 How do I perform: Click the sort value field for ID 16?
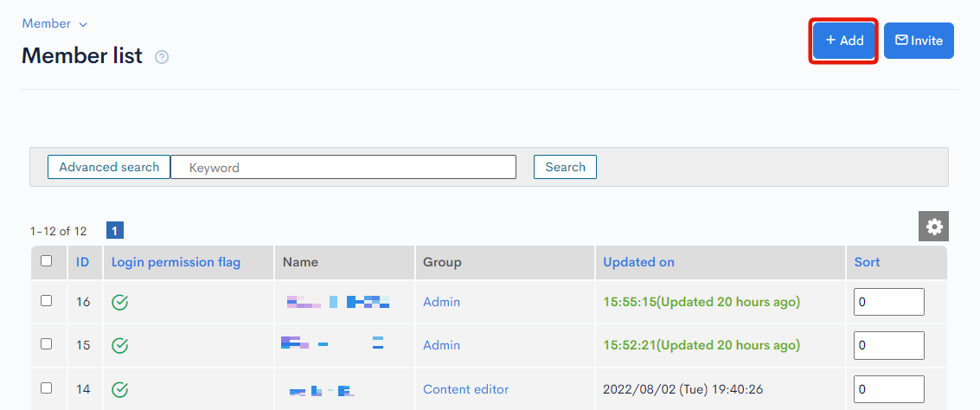click(x=889, y=302)
